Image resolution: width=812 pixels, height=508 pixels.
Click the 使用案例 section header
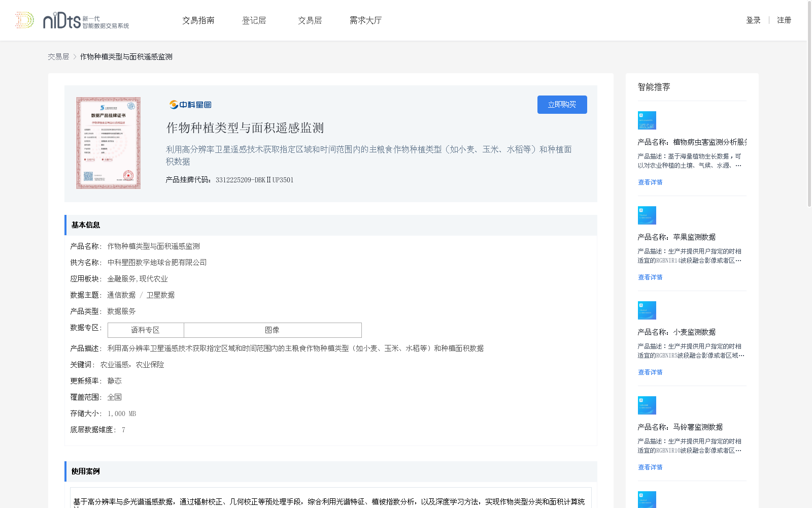coord(331,471)
